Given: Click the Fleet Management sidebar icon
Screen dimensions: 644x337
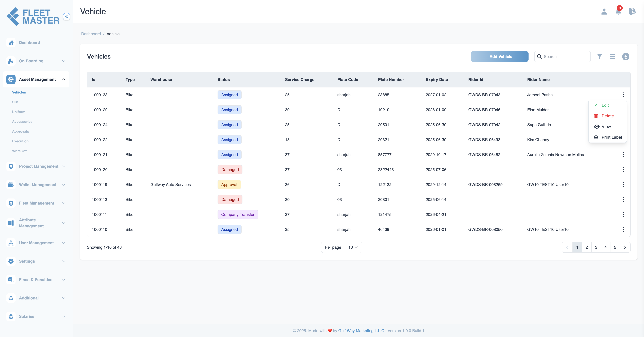Looking at the screenshot, I should (x=11, y=203).
